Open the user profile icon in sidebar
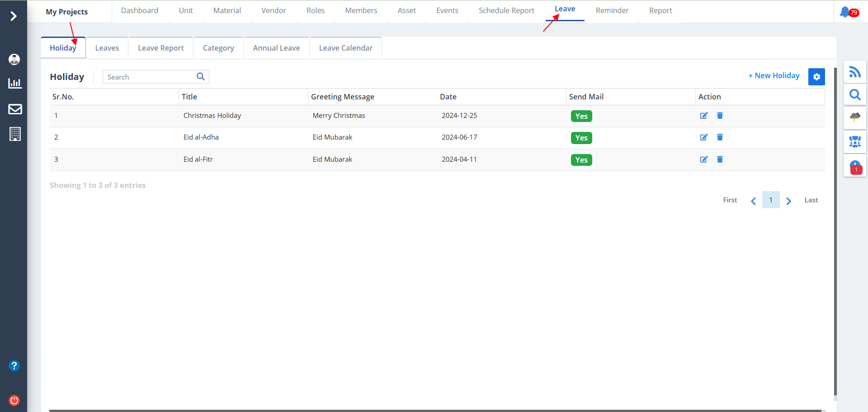The height and width of the screenshot is (412, 868). point(14,59)
